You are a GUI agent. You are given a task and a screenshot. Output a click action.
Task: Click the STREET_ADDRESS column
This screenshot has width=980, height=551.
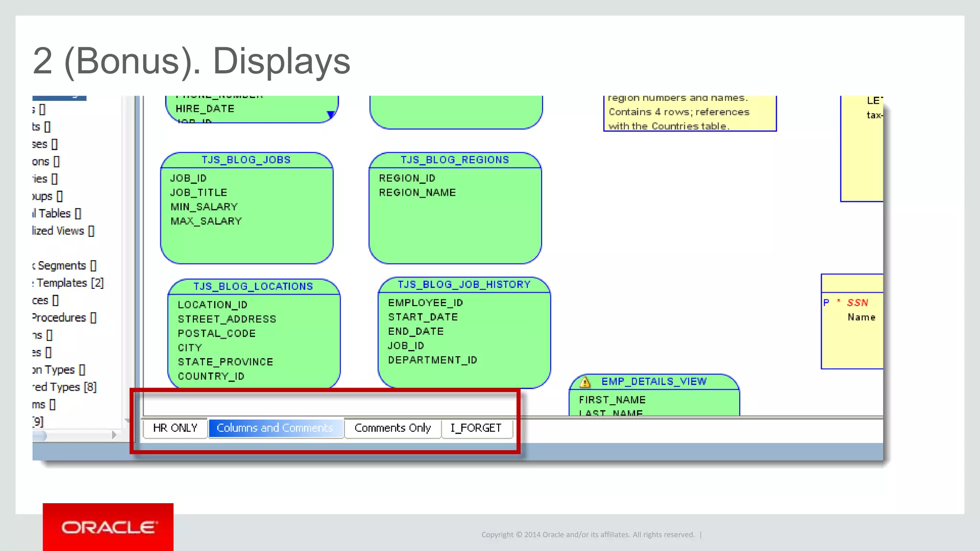point(227,320)
